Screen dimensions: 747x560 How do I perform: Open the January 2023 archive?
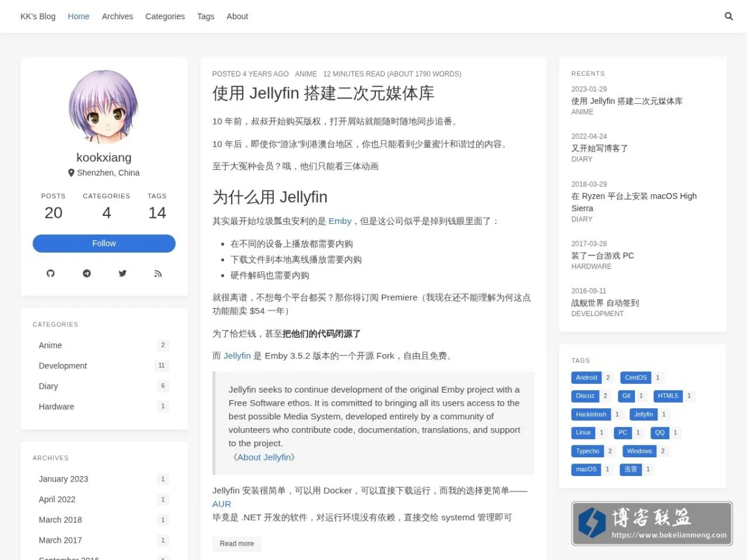104,479
